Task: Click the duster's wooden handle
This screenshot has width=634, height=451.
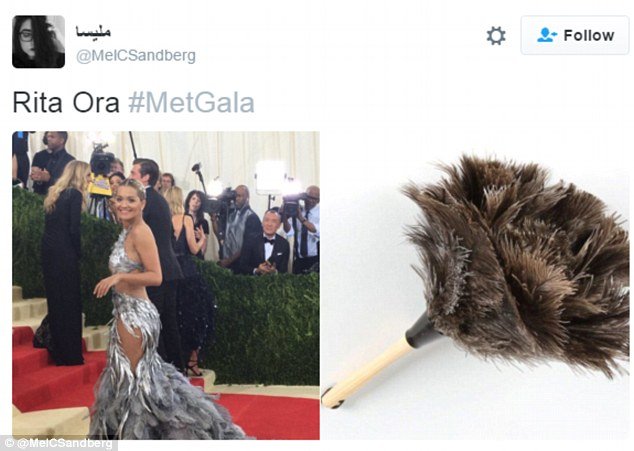Action: tap(366, 373)
